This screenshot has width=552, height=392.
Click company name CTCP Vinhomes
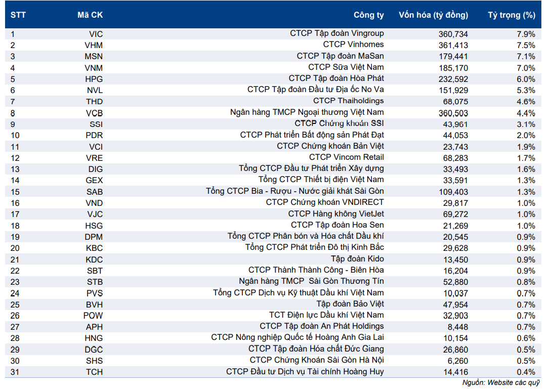(354, 45)
